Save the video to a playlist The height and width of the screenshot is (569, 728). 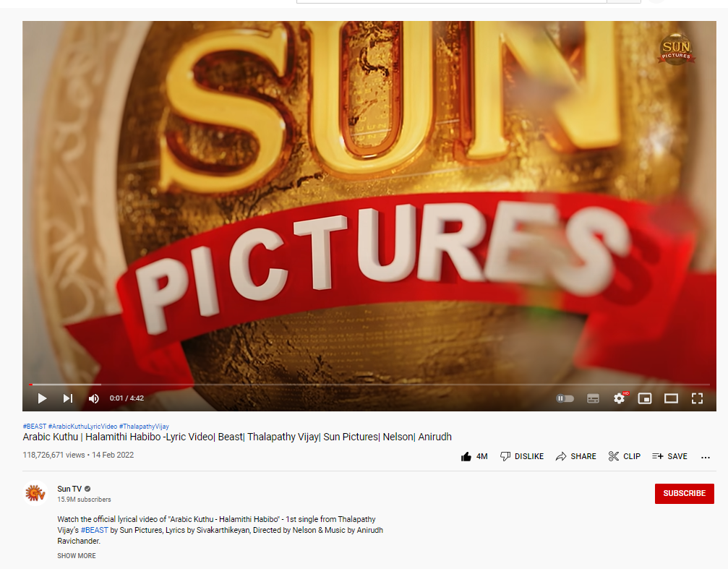[x=669, y=456]
